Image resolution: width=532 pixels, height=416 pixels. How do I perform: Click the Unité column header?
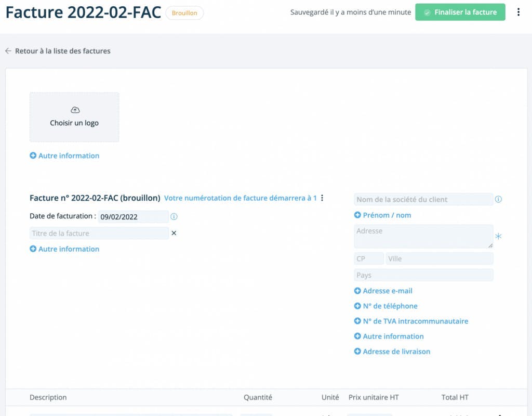pos(330,397)
